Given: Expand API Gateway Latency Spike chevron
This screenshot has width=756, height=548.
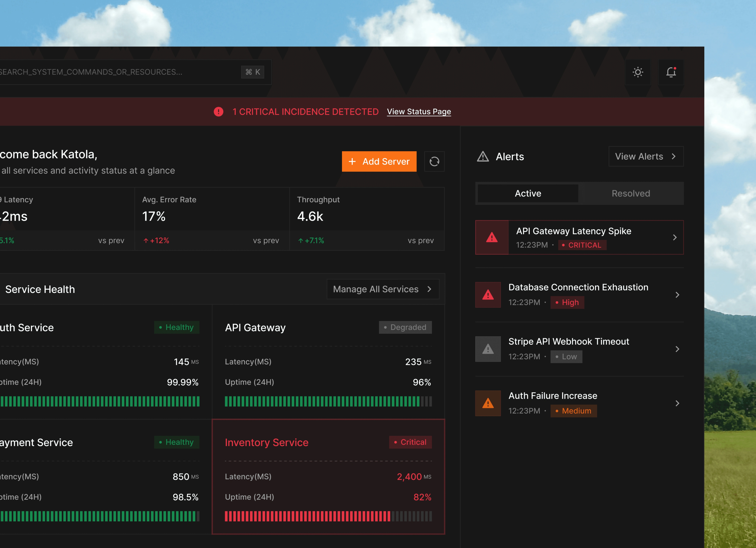Looking at the screenshot, I should point(675,237).
